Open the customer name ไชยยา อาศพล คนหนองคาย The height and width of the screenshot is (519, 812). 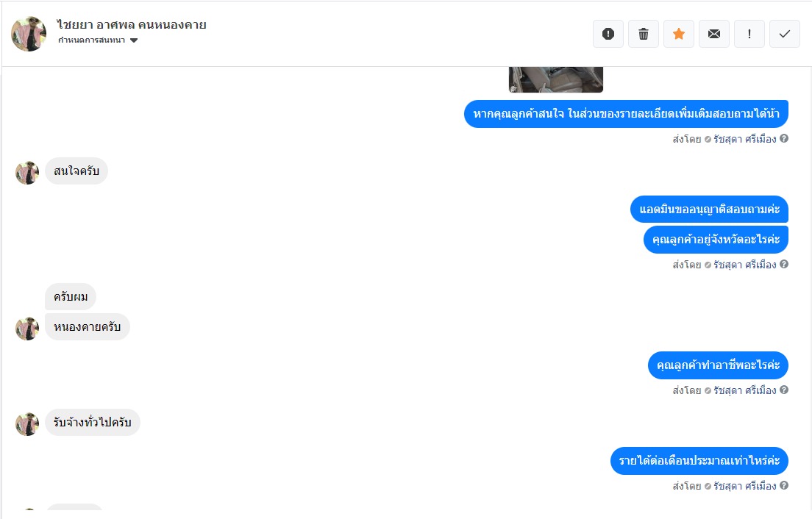point(132,25)
